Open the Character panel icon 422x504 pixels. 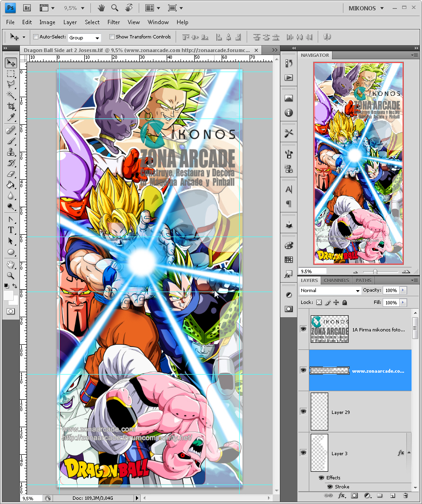point(289,190)
